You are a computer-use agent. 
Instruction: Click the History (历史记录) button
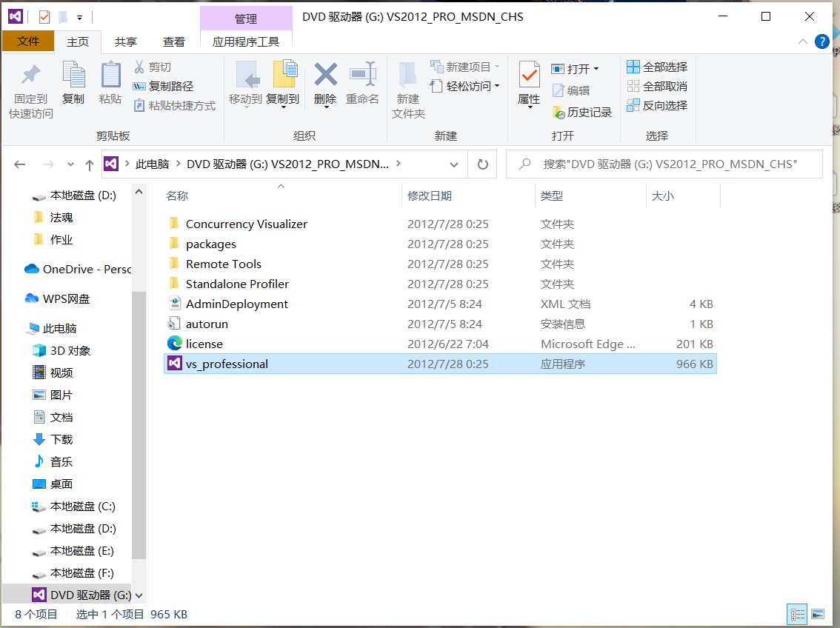(x=581, y=112)
